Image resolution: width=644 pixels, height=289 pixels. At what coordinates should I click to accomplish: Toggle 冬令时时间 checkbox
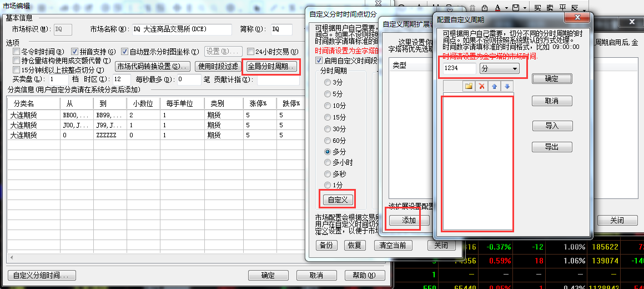17,52
